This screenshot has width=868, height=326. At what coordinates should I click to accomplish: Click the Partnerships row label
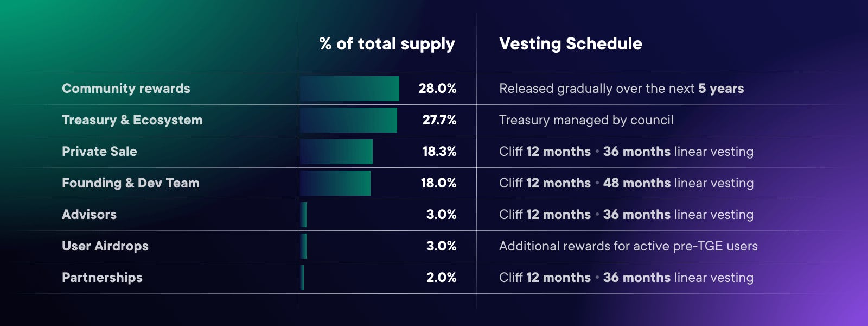(102, 278)
